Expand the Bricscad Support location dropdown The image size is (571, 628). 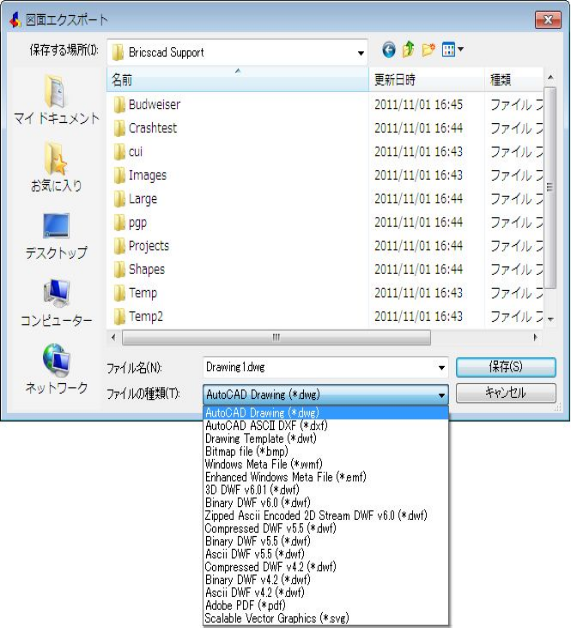tap(361, 53)
